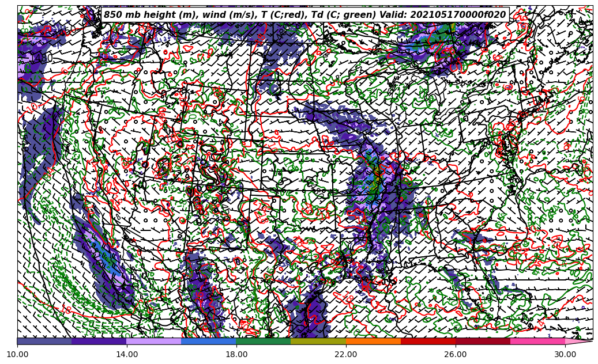The image size is (598, 364).
Task: Click the pale pink colorbar arrow tip
Action: pyautogui.click(x=578, y=341)
